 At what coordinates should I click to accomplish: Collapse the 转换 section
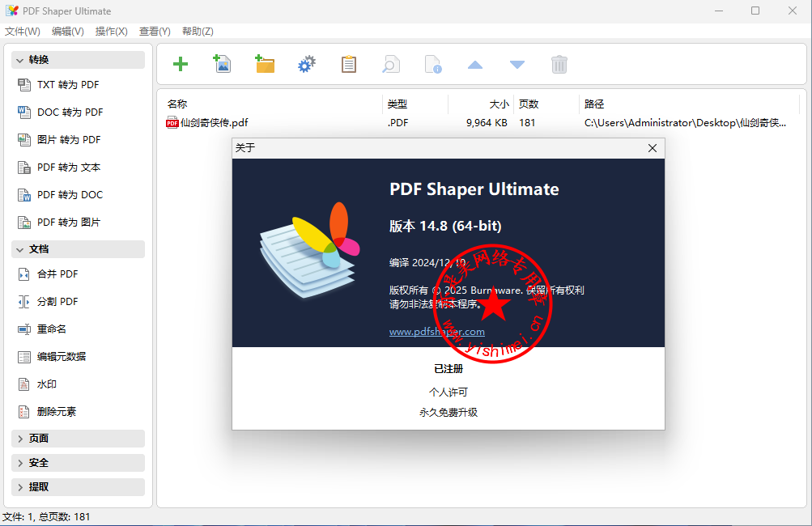79,60
